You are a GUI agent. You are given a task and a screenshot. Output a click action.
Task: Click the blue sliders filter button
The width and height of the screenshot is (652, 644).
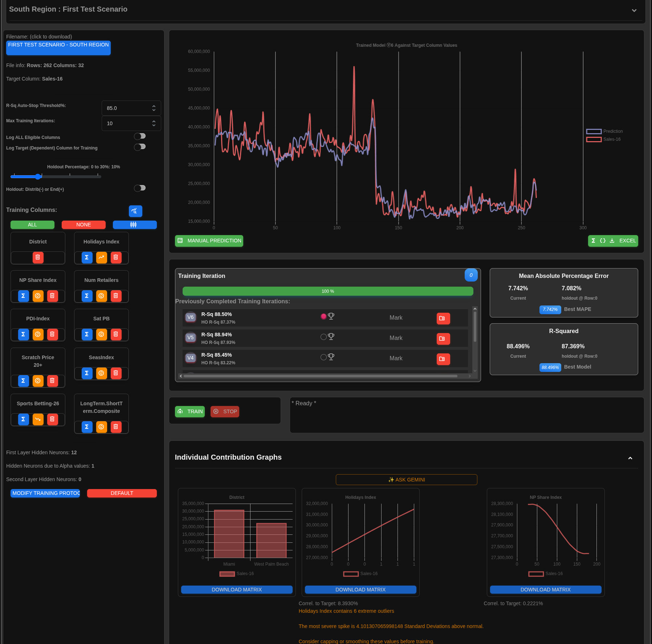(135, 225)
